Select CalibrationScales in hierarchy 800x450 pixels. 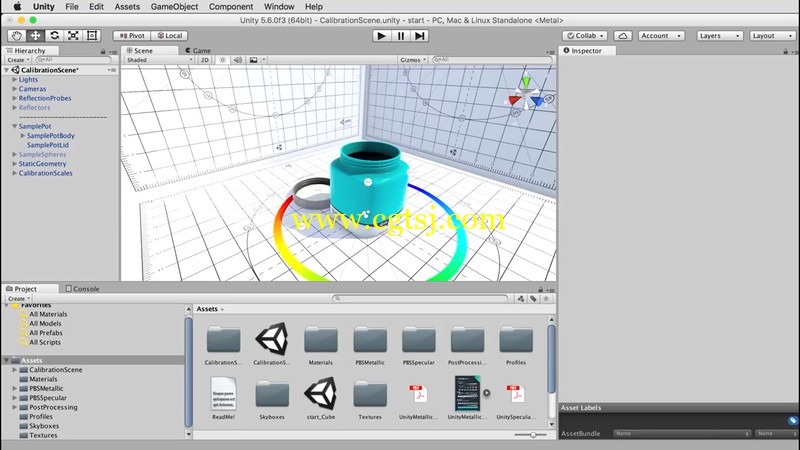(45, 173)
